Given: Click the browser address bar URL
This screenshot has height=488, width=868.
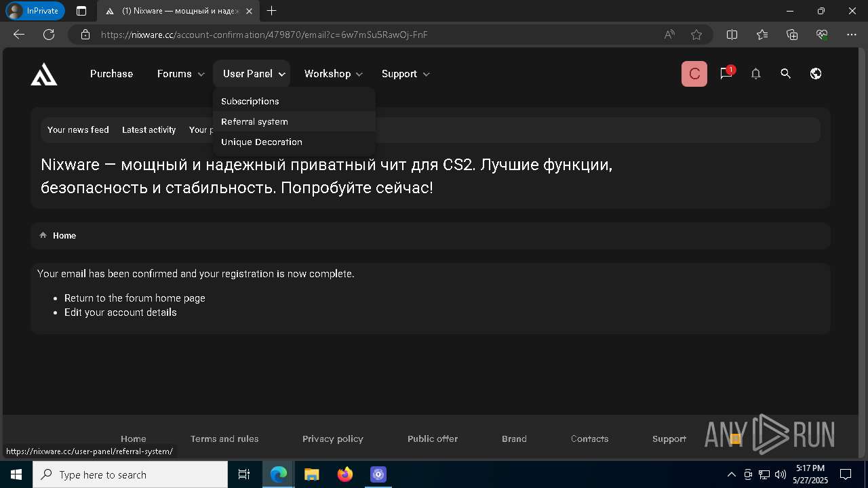Looking at the screenshot, I should tap(264, 35).
